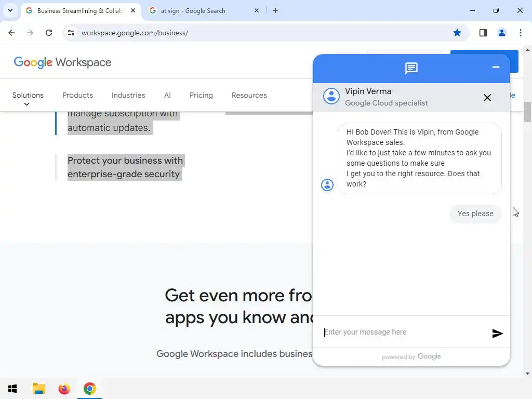Open the Chrome three-dot menu
Screen dimensions: 532x399
coord(520,33)
